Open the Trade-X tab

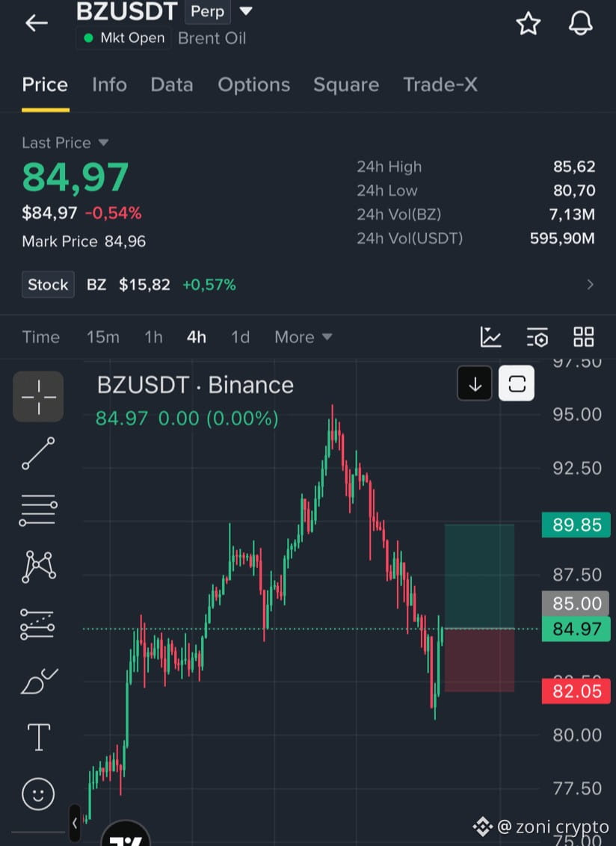coord(440,84)
